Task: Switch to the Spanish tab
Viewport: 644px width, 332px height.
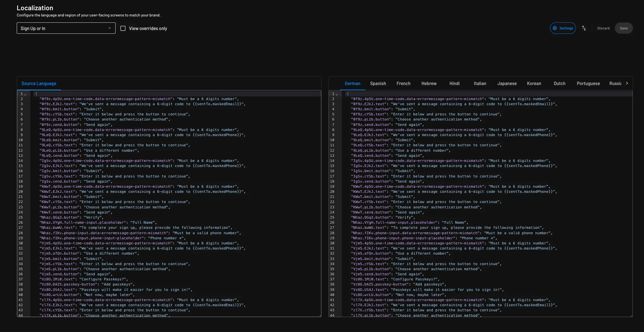Action: (378, 83)
